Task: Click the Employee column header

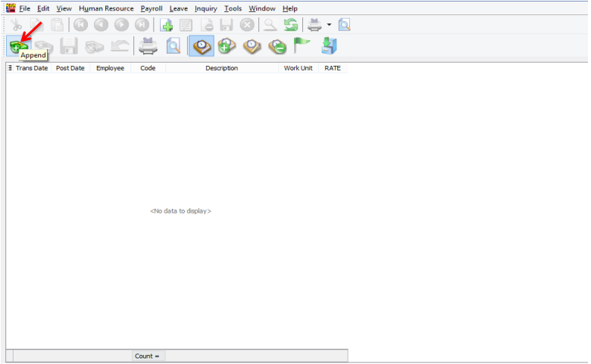Action: point(110,68)
